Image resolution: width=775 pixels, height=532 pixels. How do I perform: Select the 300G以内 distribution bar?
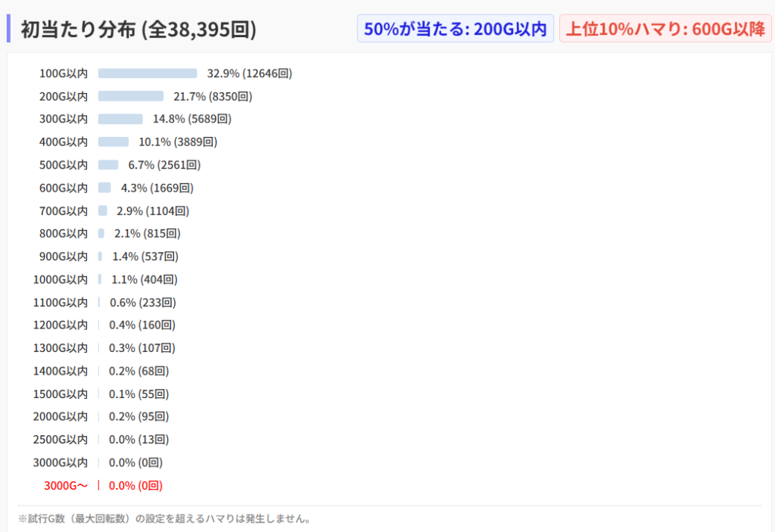click(120, 119)
